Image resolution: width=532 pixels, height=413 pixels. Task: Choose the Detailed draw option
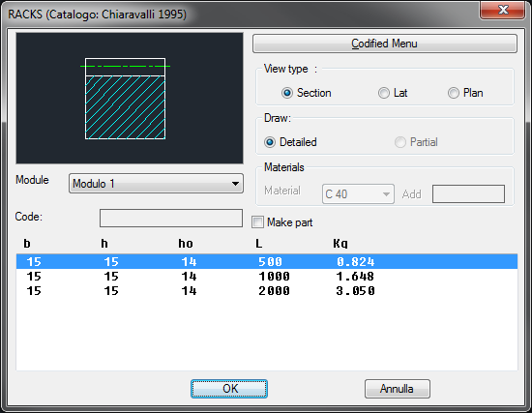(290, 142)
